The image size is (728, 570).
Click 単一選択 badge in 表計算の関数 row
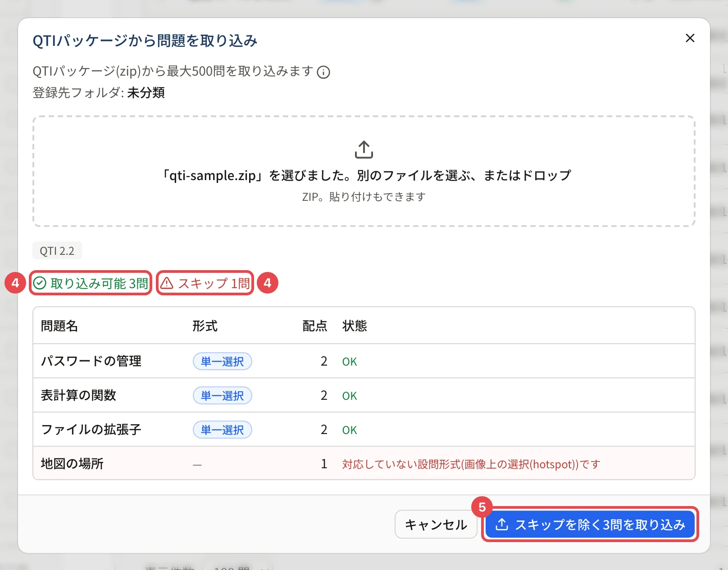click(x=223, y=395)
